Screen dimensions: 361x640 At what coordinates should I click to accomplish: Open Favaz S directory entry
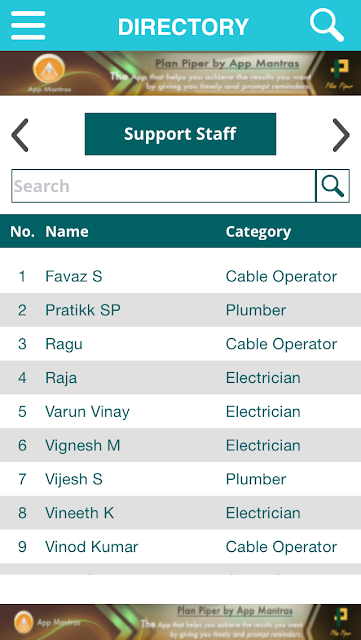[x=180, y=276]
